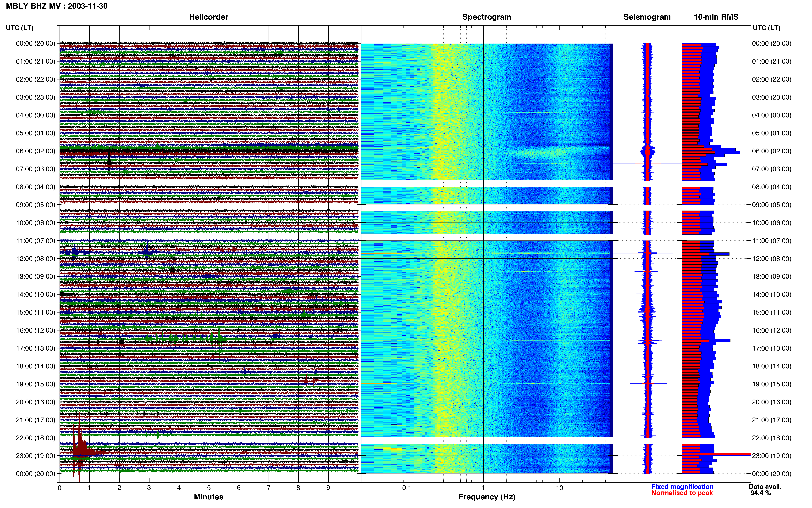Screen dimensions: 812x508
Task: Select 02:00 (22:00) on the Helicorder time axis
Action: click(x=36, y=79)
